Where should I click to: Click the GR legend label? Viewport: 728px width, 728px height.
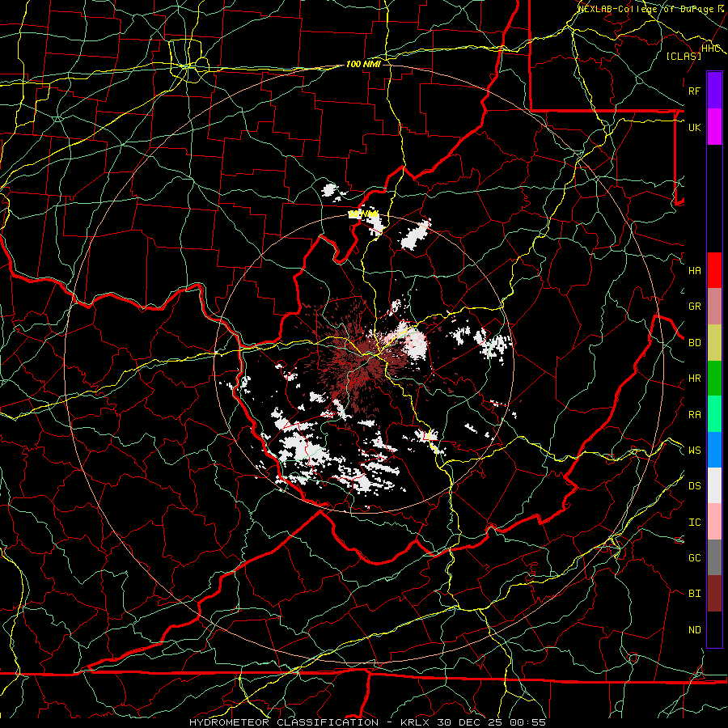(694, 307)
